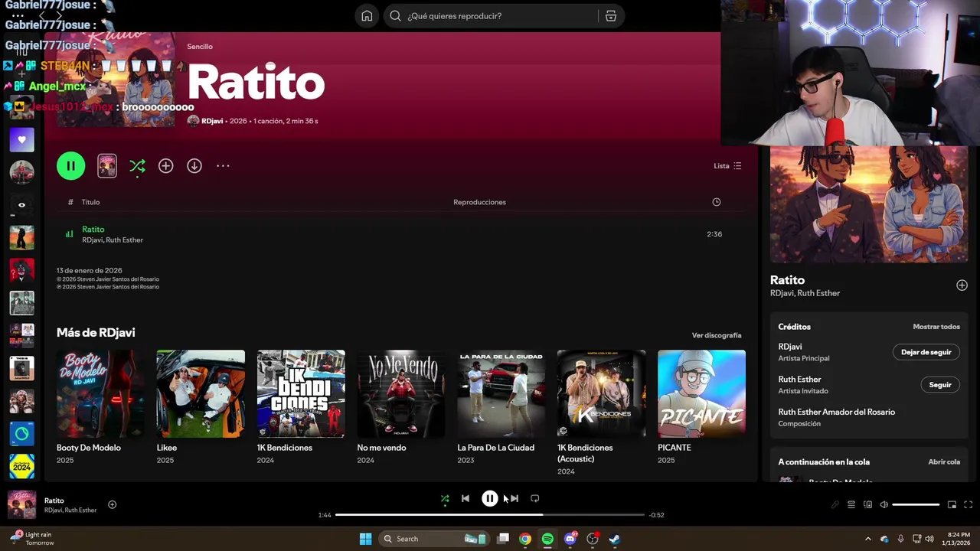Open Ver discografía link

coord(717,335)
